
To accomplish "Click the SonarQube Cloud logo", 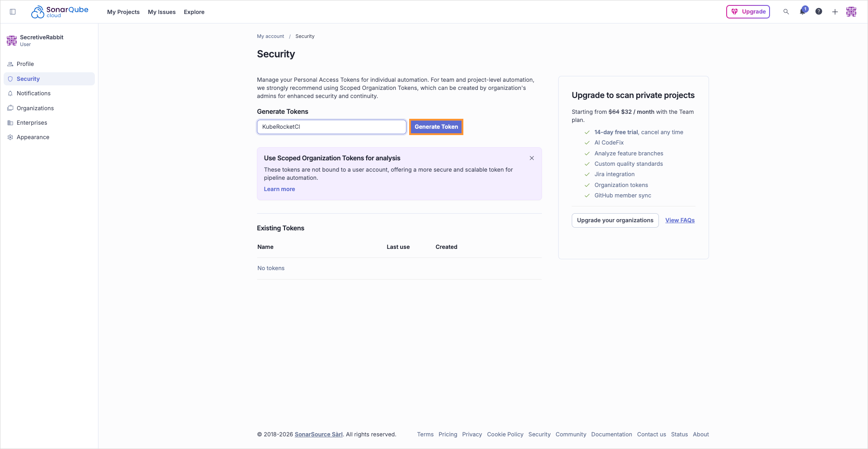I will pos(60,11).
